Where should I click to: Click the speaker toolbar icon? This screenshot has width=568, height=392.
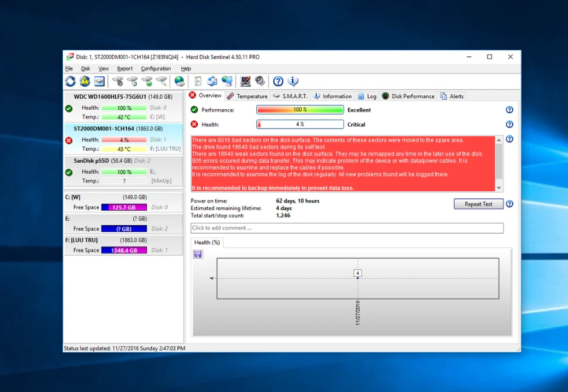pos(260,81)
